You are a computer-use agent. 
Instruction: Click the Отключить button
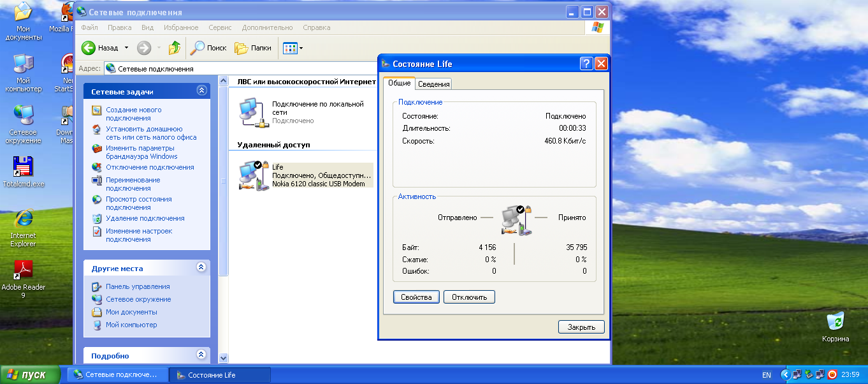click(469, 297)
